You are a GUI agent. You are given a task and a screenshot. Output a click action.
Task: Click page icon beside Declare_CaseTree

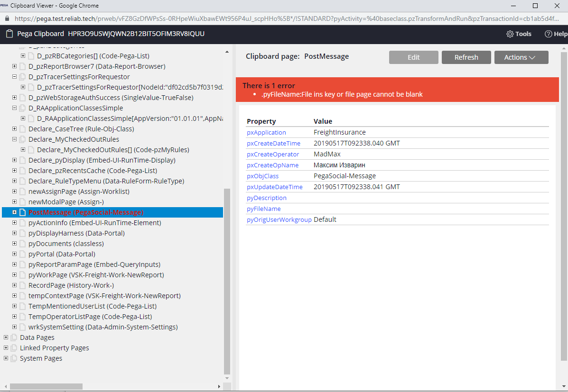pyautogui.click(x=22, y=129)
